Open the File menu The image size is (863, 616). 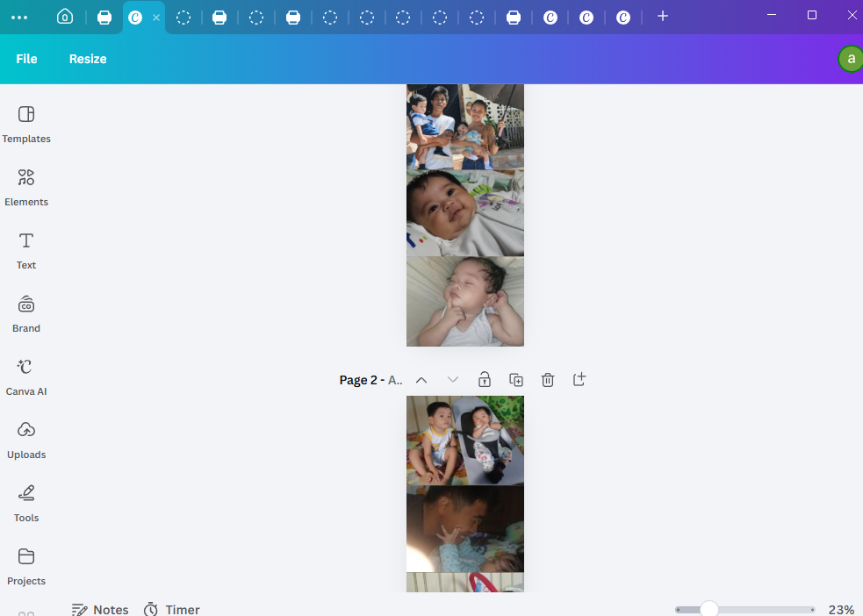click(26, 59)
